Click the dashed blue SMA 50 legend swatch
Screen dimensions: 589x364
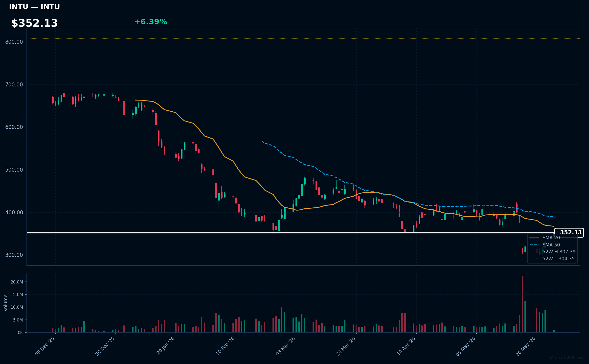534,245
